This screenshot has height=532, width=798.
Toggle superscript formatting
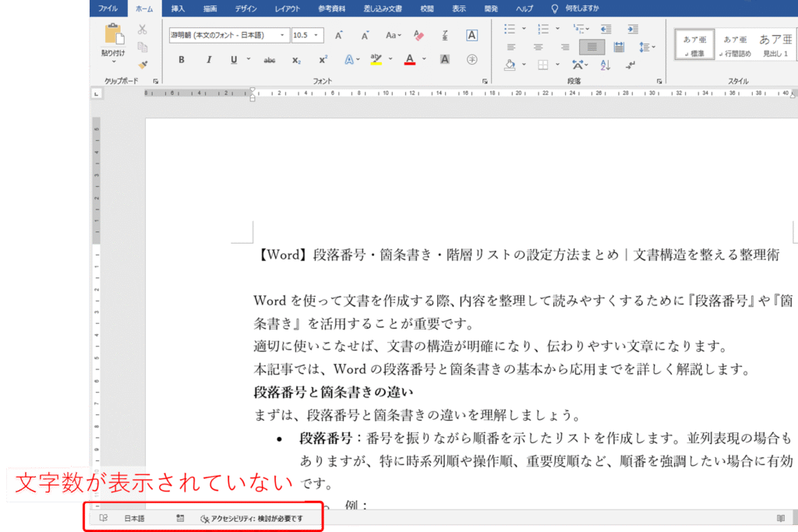point(323,59)
